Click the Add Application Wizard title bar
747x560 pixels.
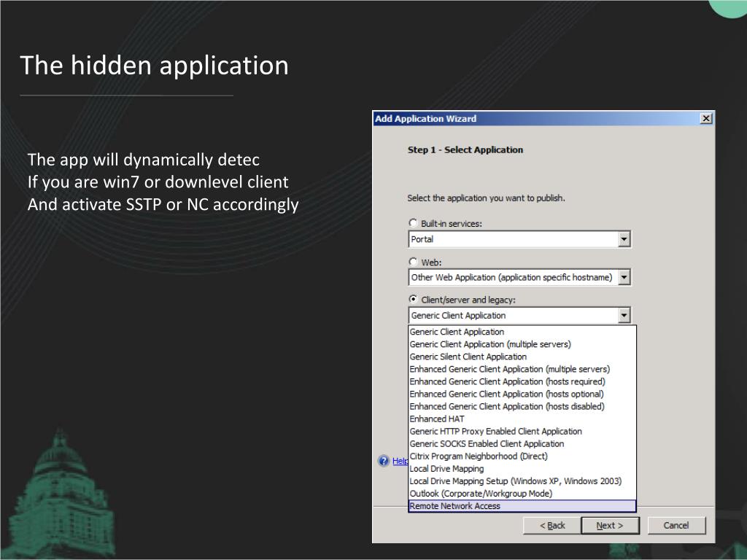(543, 119)
